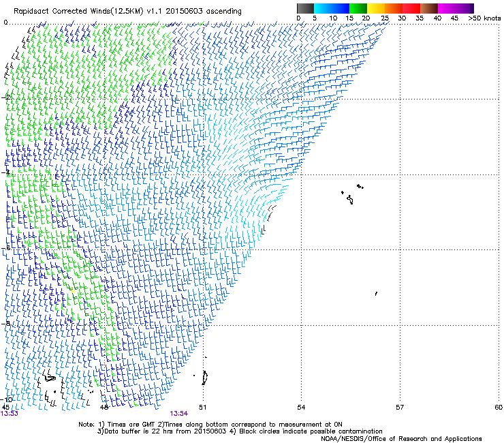This screenshot has width=504, height=443.
Task: Click the '35' legend scale number
Action: pyautogui.click(x=420, y=18)
